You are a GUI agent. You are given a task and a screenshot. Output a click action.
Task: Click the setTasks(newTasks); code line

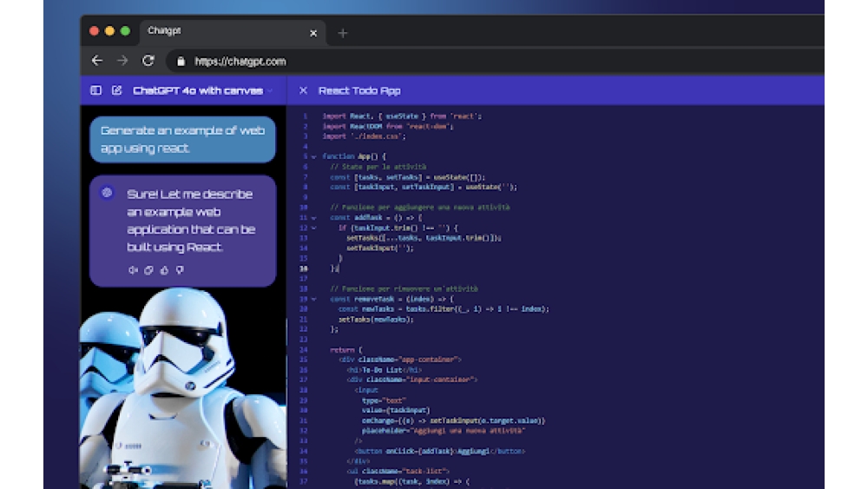pos(376,320)
